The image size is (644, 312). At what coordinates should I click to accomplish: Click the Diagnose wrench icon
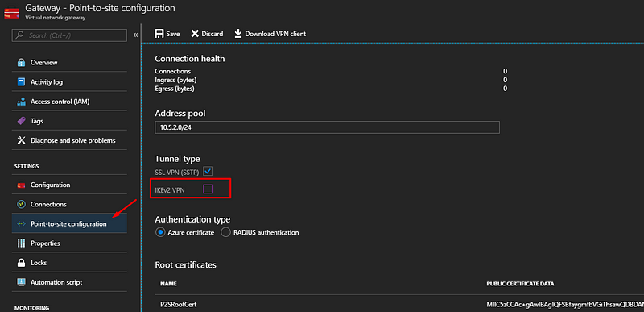point(21,140)
